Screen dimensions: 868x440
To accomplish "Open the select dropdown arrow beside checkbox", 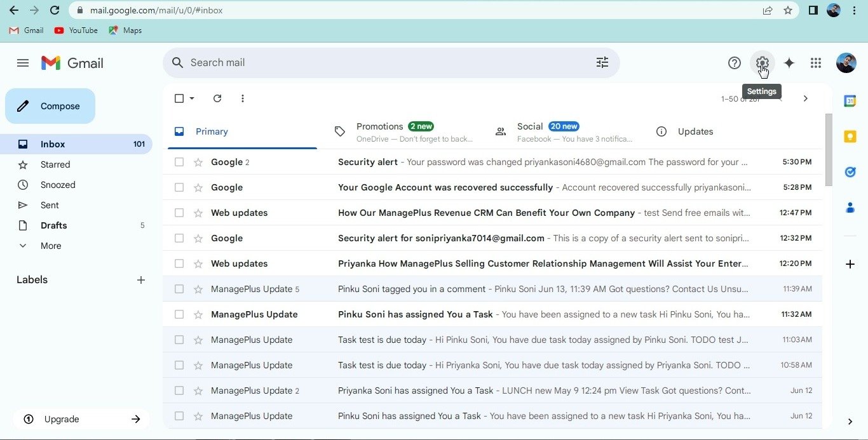I will (192, 98).
